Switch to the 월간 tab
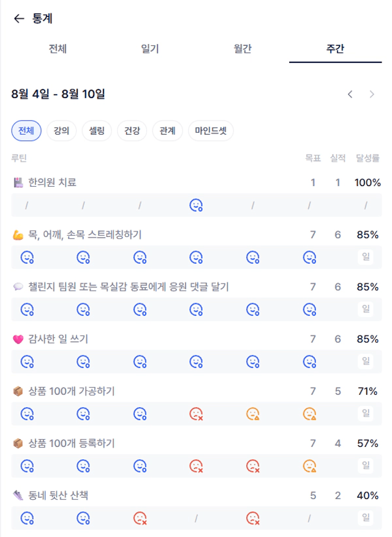This screenshot has width=392, height=537. pos(243,48)
